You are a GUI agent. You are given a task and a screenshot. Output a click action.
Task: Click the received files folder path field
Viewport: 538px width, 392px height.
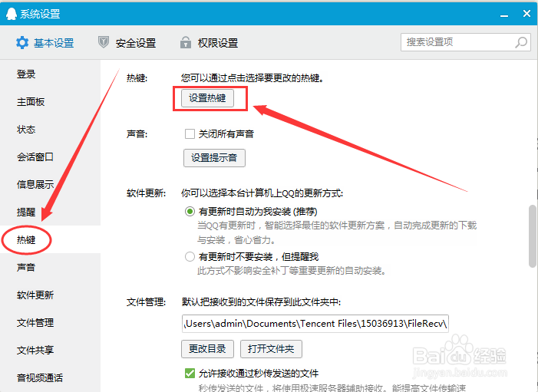tap(315, 324)
